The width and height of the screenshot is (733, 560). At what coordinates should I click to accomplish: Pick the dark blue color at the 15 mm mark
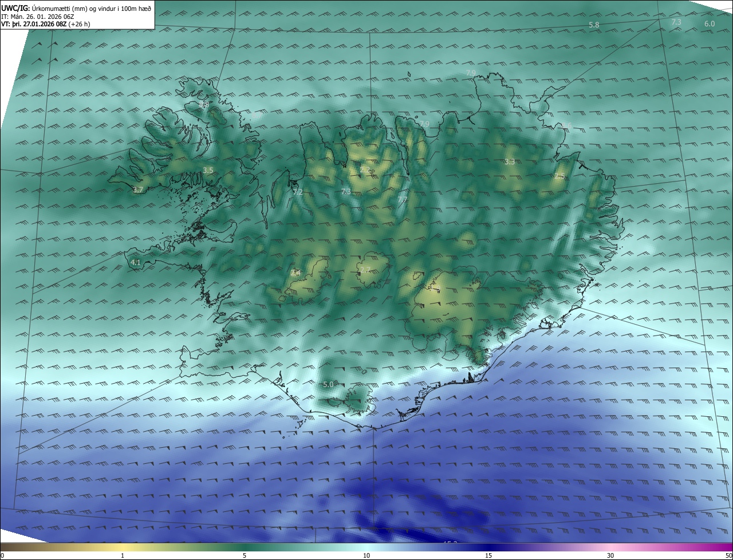click(488, 547)
